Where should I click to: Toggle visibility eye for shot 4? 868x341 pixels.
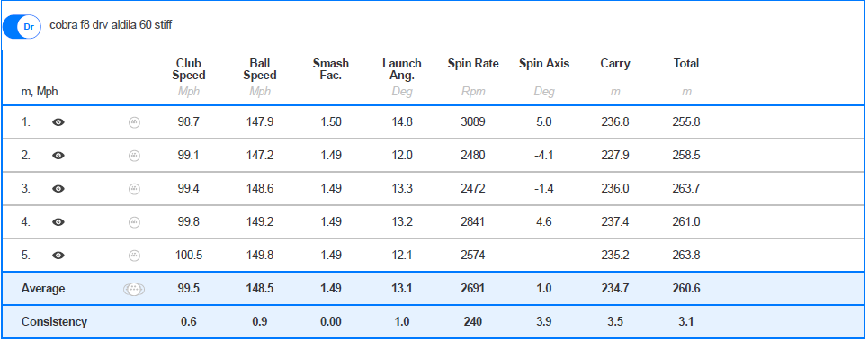pyautogui.click(x=58, y=222)
